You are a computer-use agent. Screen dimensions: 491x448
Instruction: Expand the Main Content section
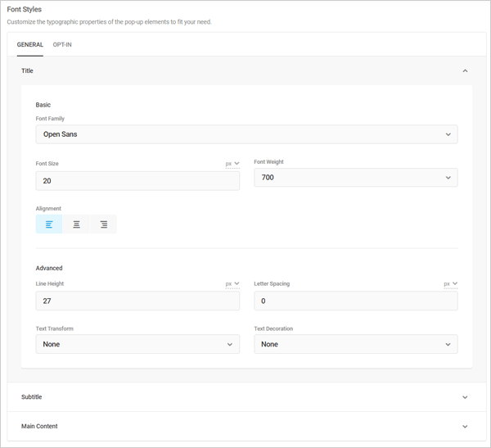pos(465,427)
